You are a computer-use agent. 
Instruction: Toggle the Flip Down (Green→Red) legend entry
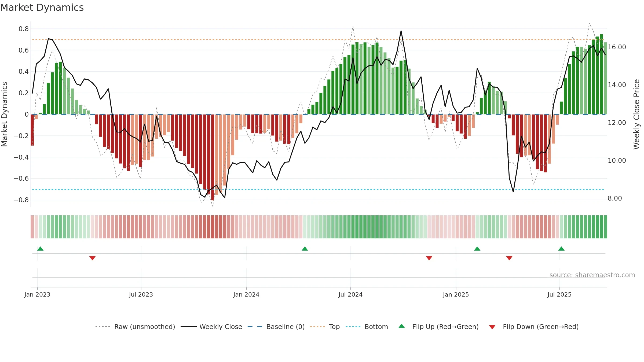[x=533, y=327]
